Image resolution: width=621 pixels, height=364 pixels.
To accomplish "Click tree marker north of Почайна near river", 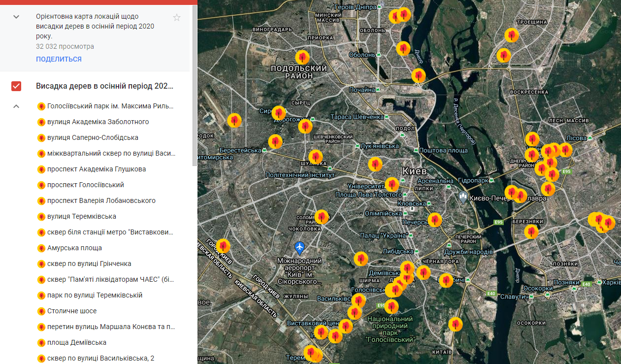I will point(419,75).
